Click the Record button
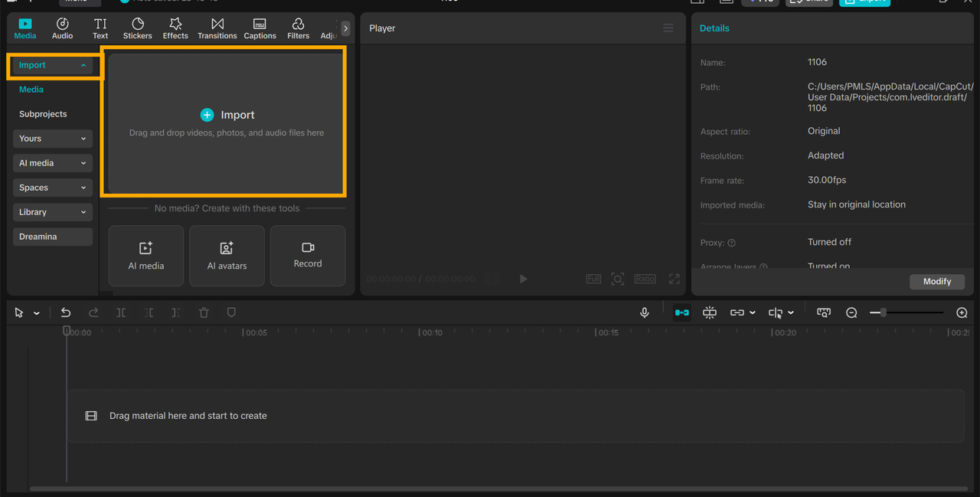 point(308,255)
